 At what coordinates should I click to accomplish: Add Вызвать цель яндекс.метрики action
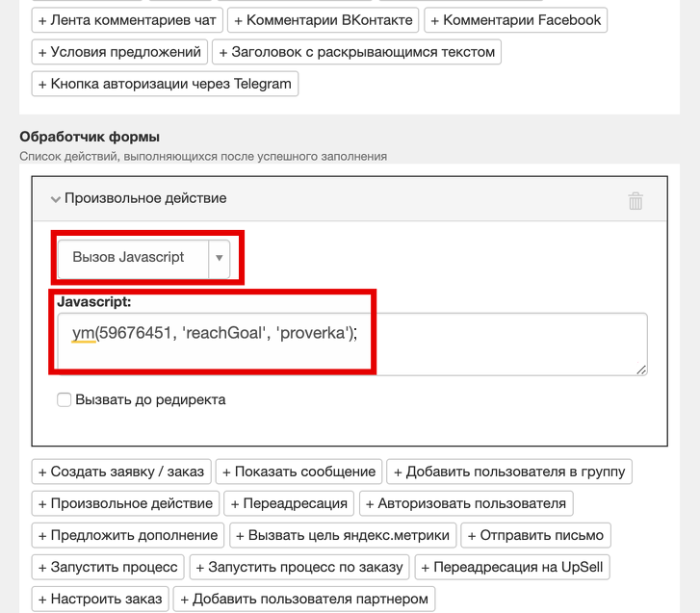point(343,535)
